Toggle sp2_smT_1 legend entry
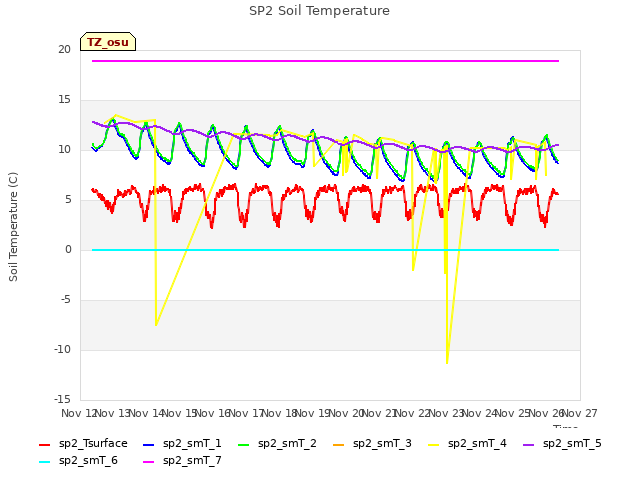This screenshot has height=480, width=640. pyautogui.click(x=182, y=443)
